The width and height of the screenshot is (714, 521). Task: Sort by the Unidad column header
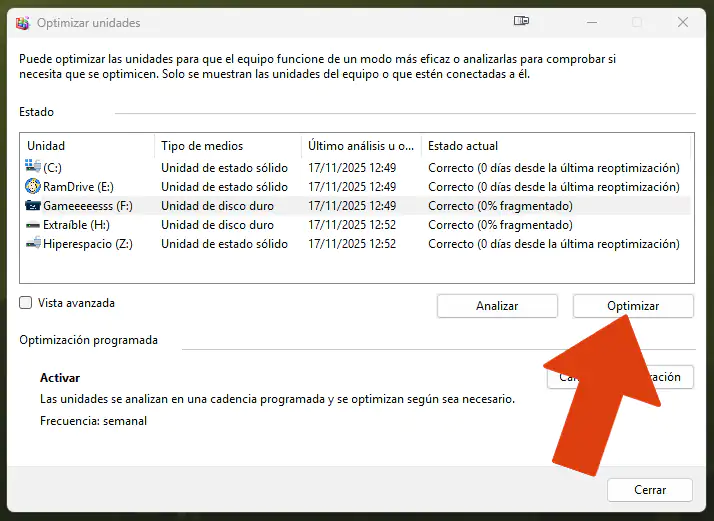[x=87, y=146]
